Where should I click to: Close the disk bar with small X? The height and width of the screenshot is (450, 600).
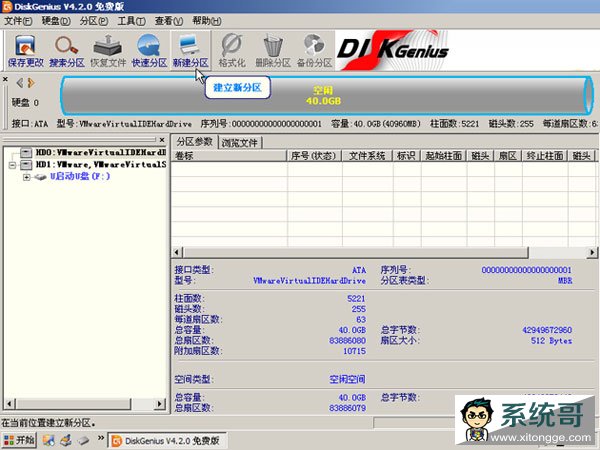(x=5, y=79)
